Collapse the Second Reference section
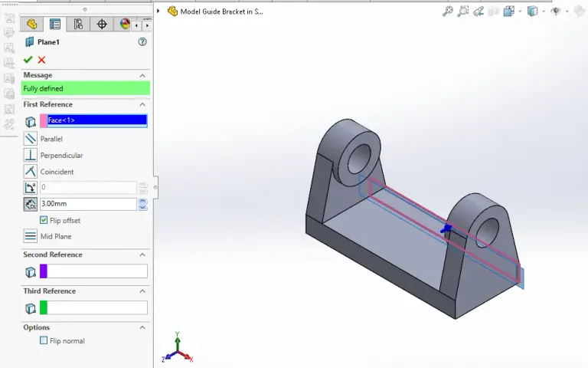The height and width of the screenshot is (368, 588). 142,255
